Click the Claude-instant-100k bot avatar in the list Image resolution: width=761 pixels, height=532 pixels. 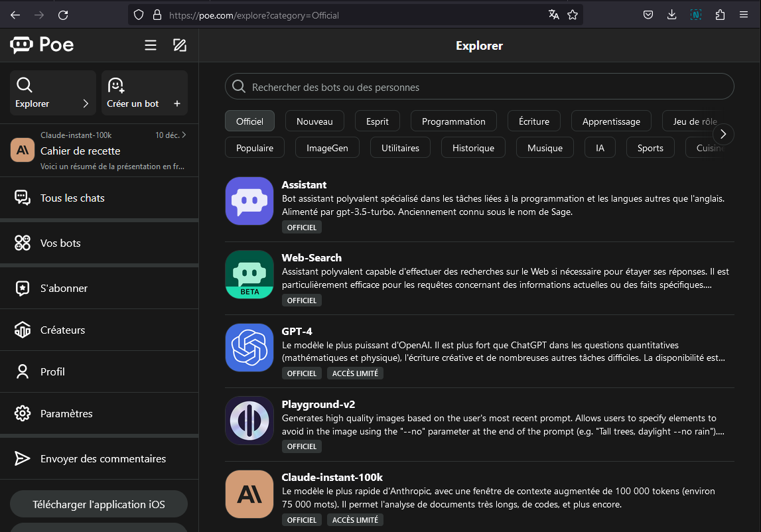point(249,494)
